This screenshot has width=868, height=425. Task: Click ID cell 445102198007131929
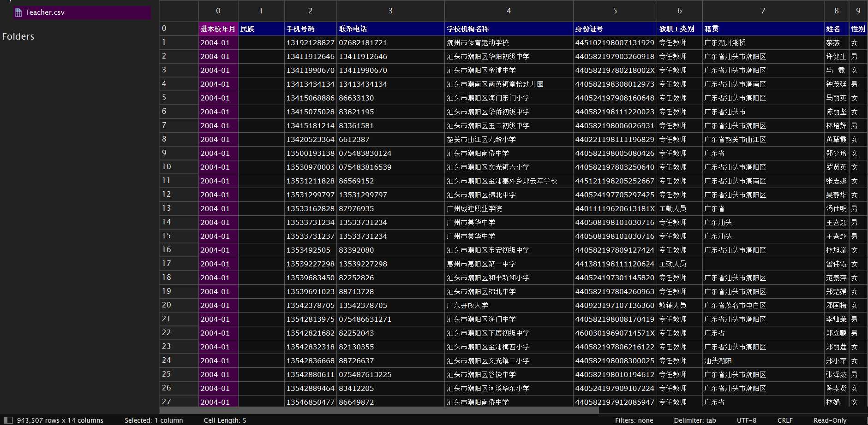(x=615, y=42)
